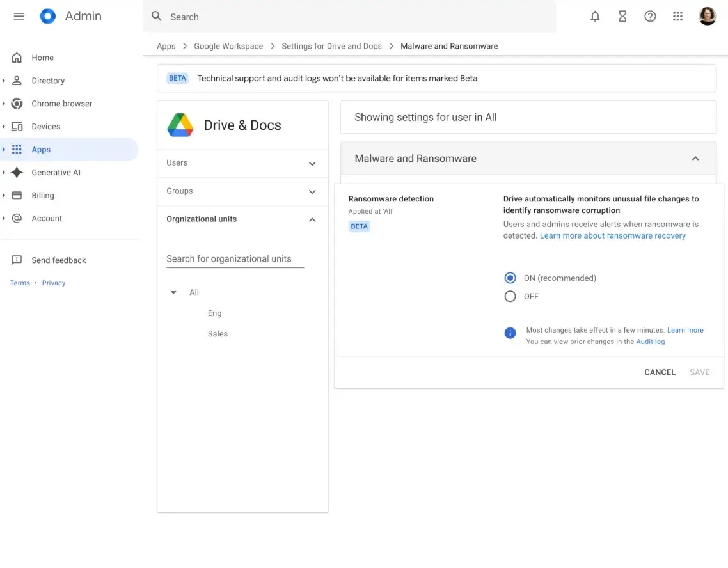
Task: Click the Google Drive logo
Action: point(180,125)
